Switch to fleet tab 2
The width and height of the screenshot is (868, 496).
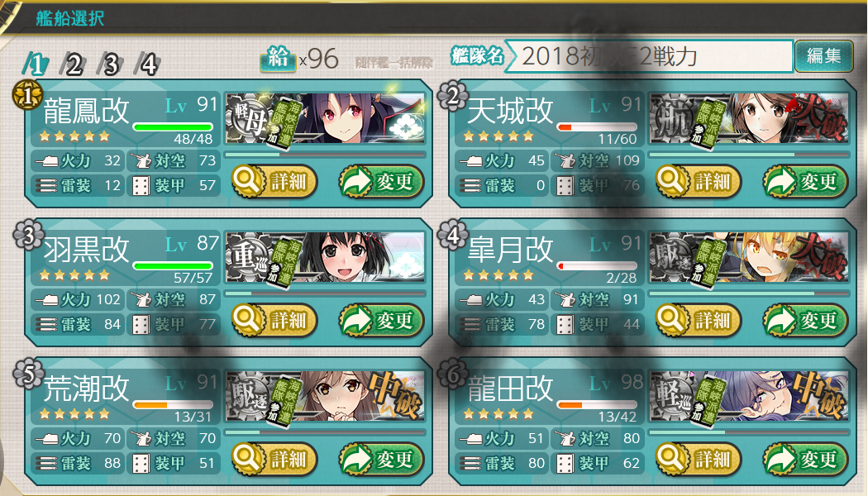[x=73, y=64]
